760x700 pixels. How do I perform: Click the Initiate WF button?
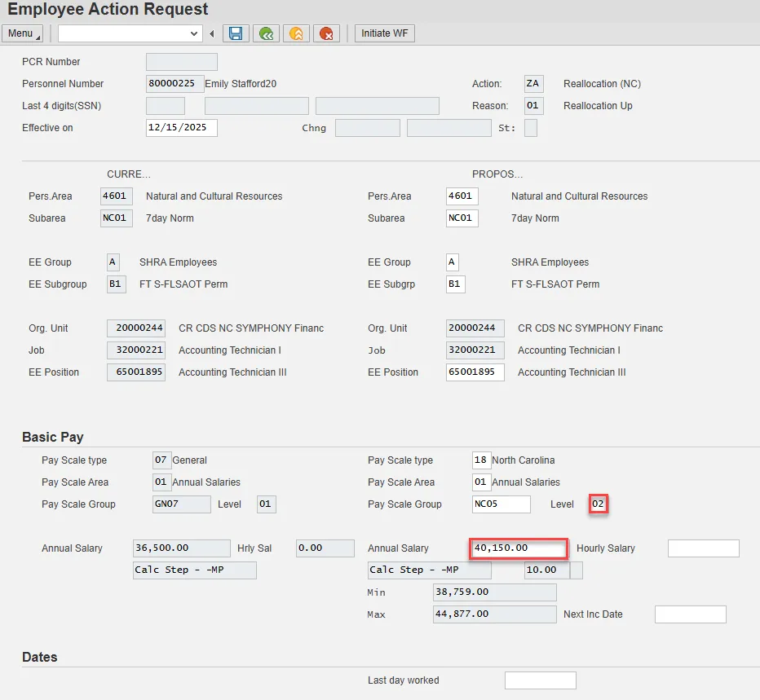pos(385,33)
